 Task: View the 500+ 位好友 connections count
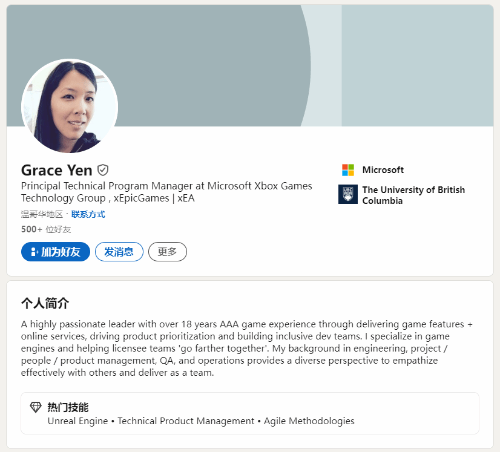click(46, 229)
